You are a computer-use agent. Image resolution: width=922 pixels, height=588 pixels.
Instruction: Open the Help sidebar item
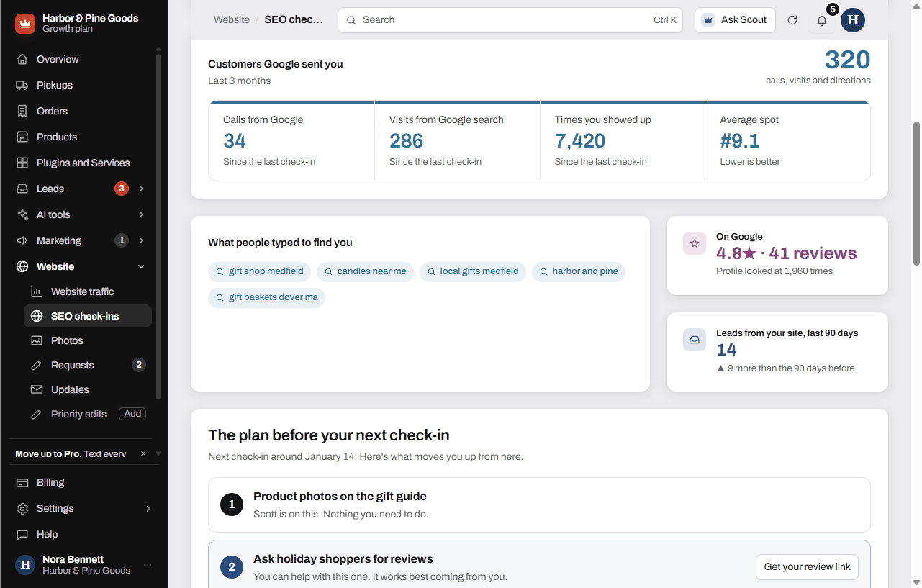pos(83,534)
